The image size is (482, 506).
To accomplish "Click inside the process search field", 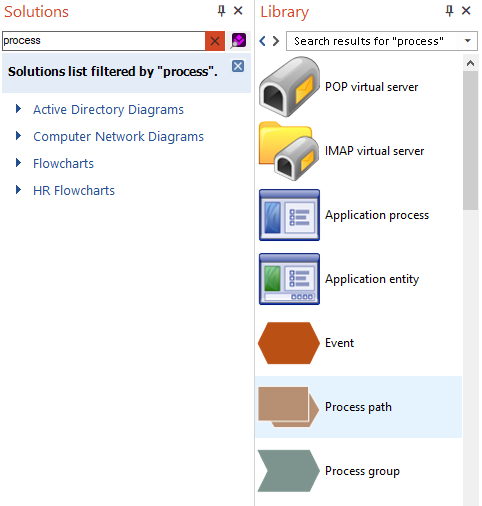I will [104, 41].
